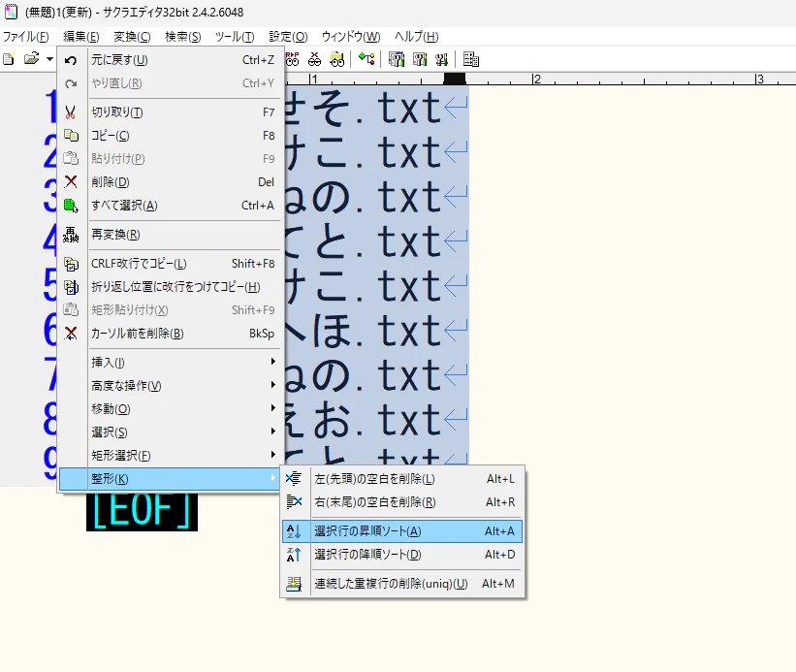Click the rectangular paste icon
The height and width of the screenshot is (672, 796).
pyautogui.click(x=71, y=309)
